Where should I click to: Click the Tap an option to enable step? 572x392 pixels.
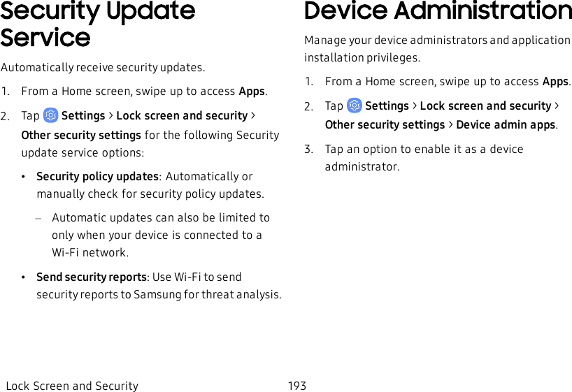click(424, 158)
